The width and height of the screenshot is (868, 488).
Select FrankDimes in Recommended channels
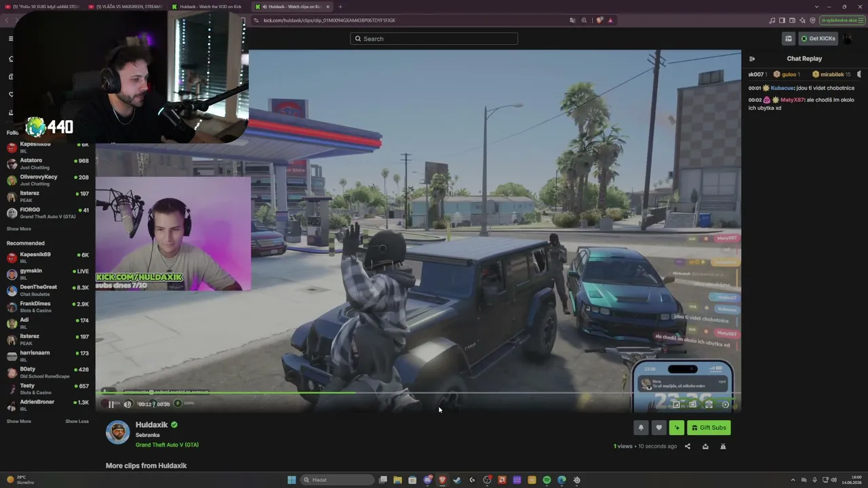pos(47,306)
